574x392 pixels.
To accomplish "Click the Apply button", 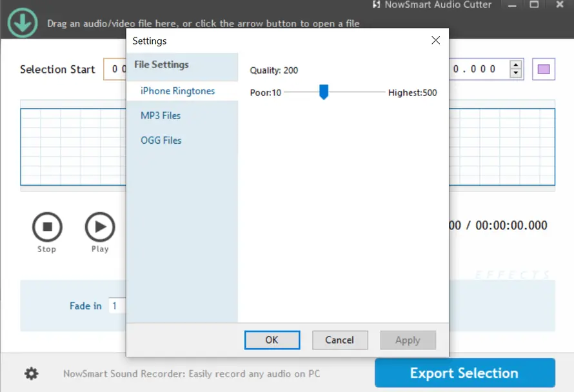I will 408,340.
